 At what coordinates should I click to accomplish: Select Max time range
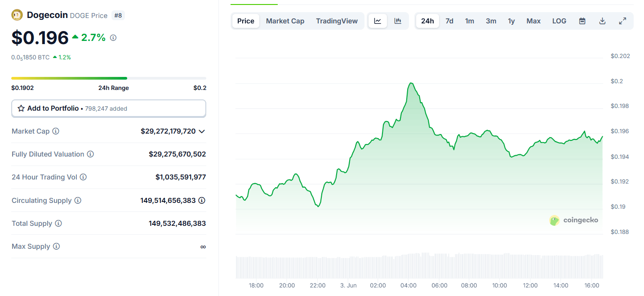[x=533, y=21]
